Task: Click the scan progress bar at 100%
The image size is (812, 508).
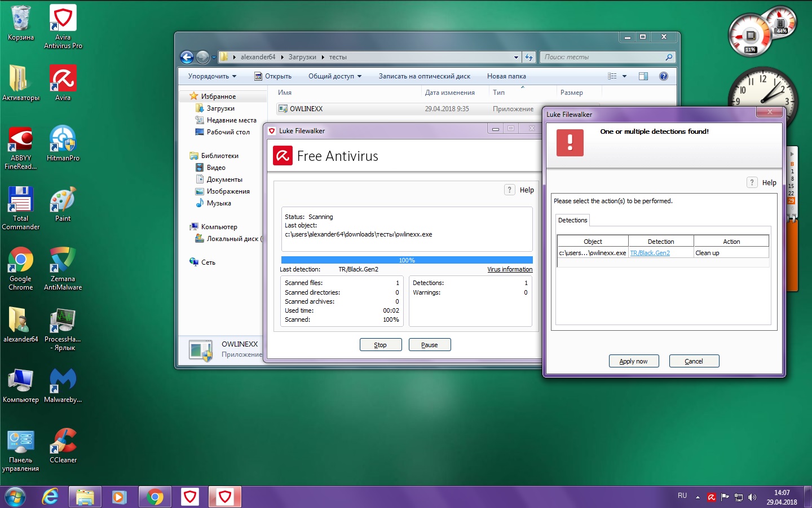Action: (x=407, y=260)
